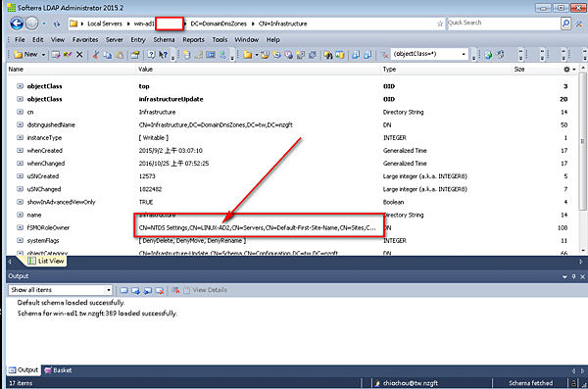This screenshot has height=389, width=588.
Task: Select Local Servers in the address breadcrumb
Action: tap(105, 24)
